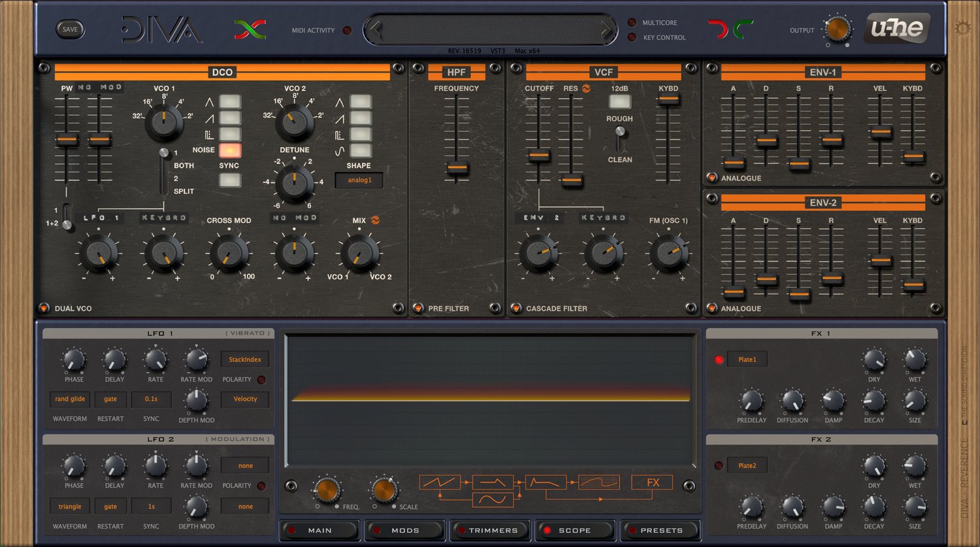
Task: Select next preset arrow in display
Action: (606, 30)
